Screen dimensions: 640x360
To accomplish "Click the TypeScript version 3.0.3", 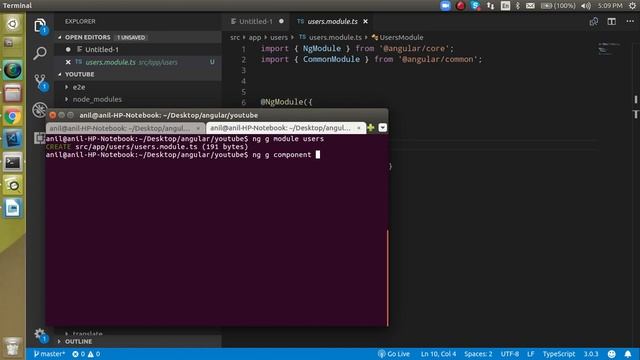I will [591, 354].
